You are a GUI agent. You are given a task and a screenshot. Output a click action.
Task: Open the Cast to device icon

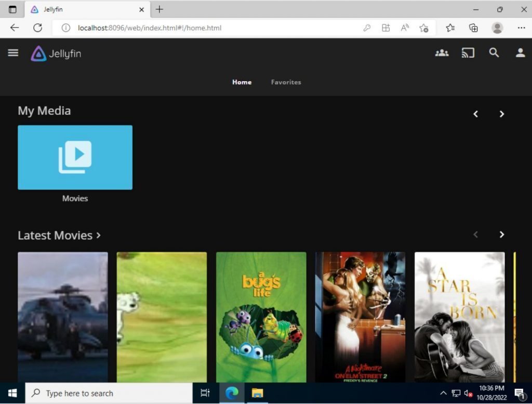click(468, 53)
